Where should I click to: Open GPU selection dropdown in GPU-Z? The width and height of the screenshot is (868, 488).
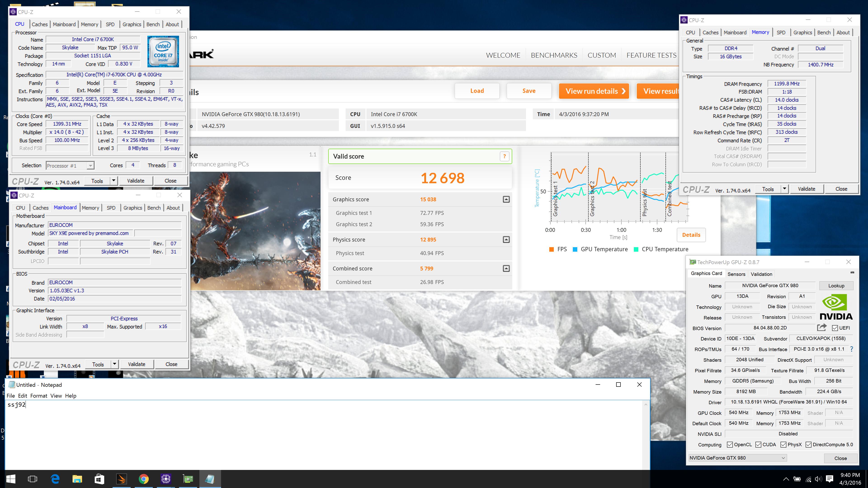coord(738,458)
